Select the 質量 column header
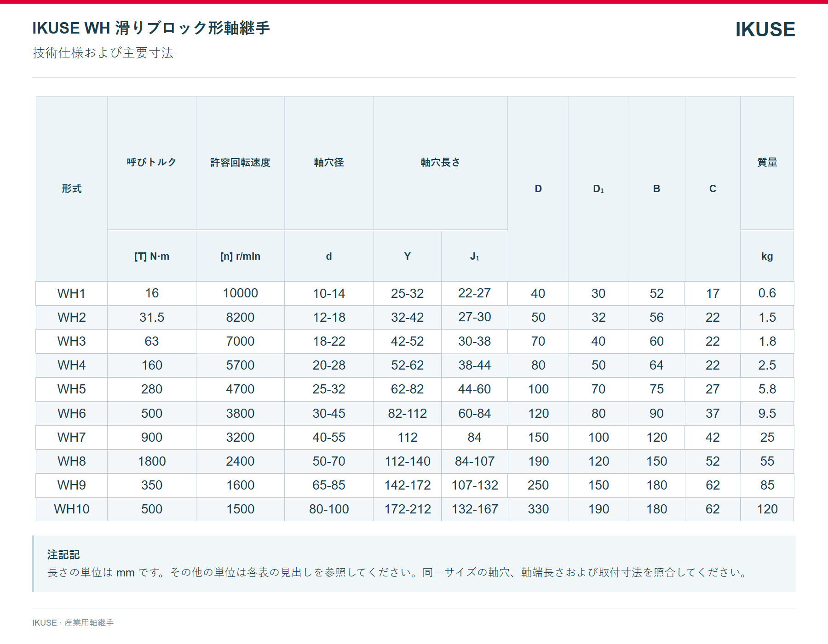Viewport: 828px width, 644px height. (x=767, y=163)
